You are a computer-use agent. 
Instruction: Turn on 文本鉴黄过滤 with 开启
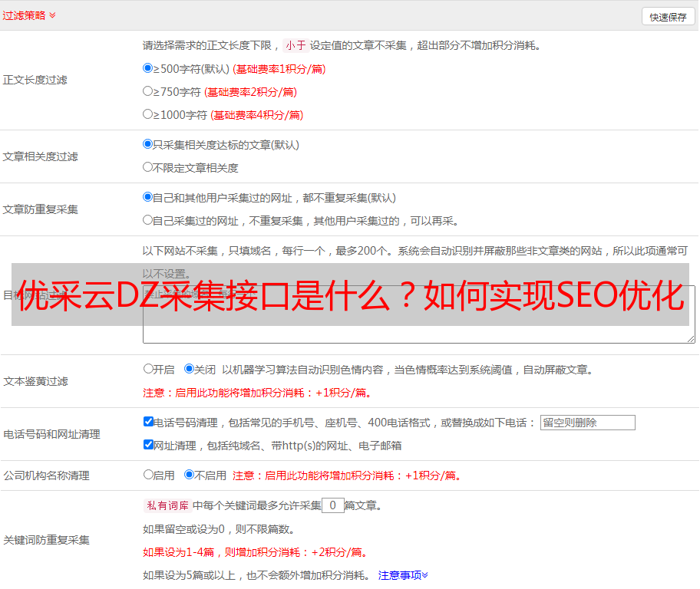pyautogui.click(x=149, y=369)
